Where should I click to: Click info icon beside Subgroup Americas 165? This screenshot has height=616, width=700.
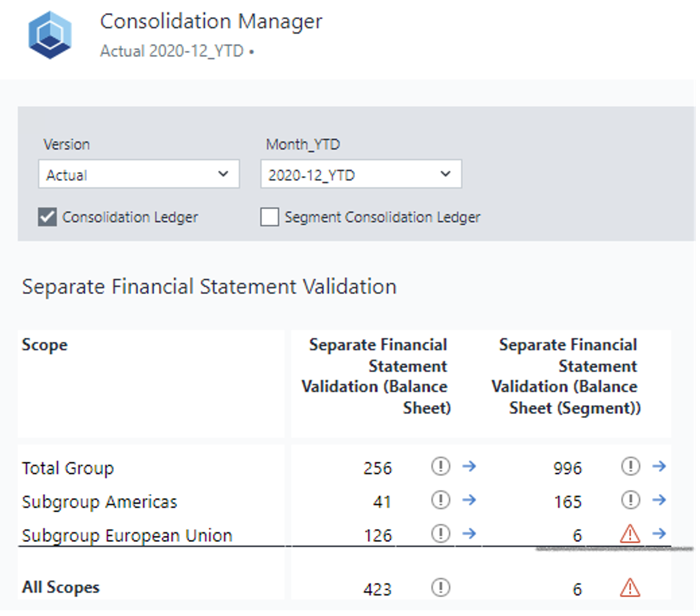coord(631,500)
